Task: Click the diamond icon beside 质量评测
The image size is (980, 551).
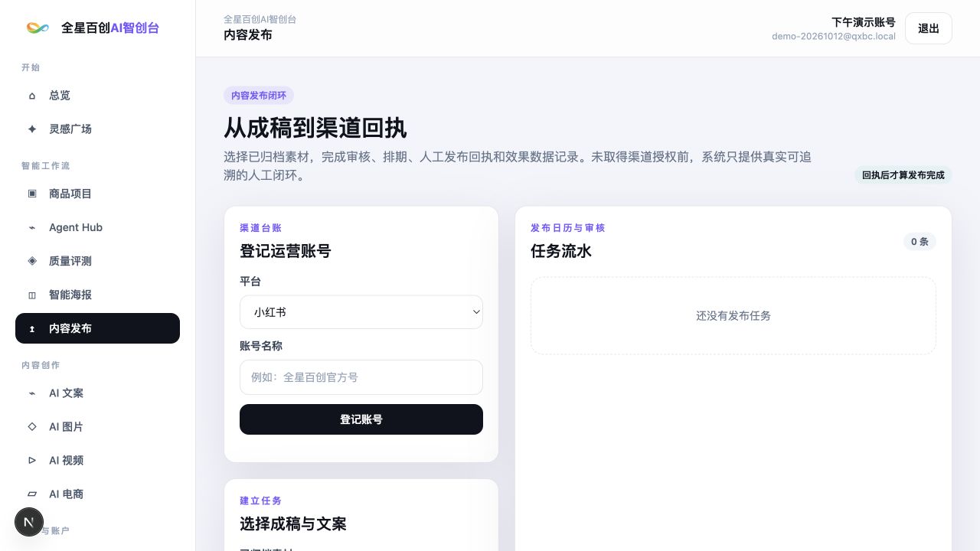Action: [32, 261]
